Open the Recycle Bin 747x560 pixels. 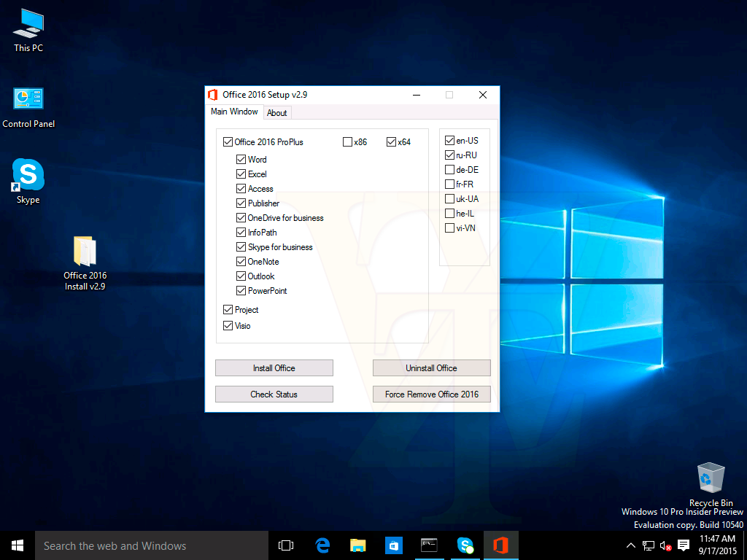pos(711,484)
